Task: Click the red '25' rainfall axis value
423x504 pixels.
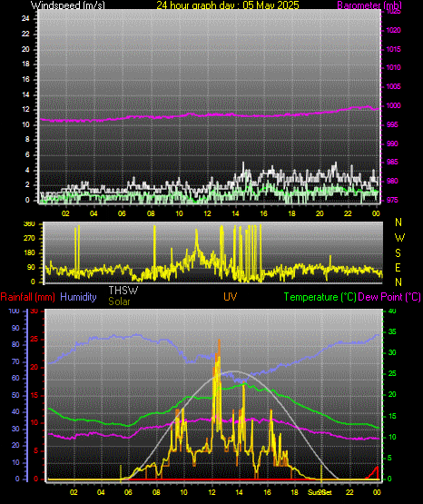Action: pos(34,339)
